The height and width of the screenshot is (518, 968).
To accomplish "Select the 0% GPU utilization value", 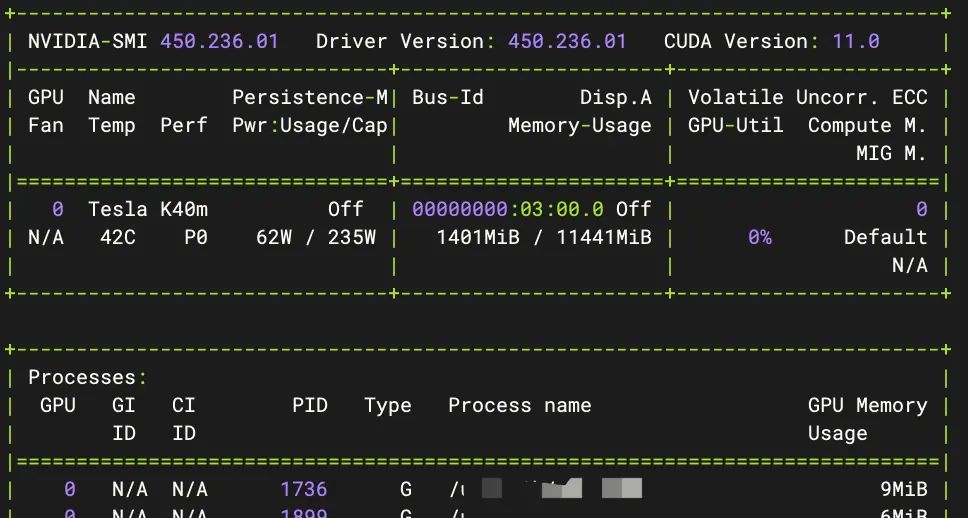I will click(759, 237).
